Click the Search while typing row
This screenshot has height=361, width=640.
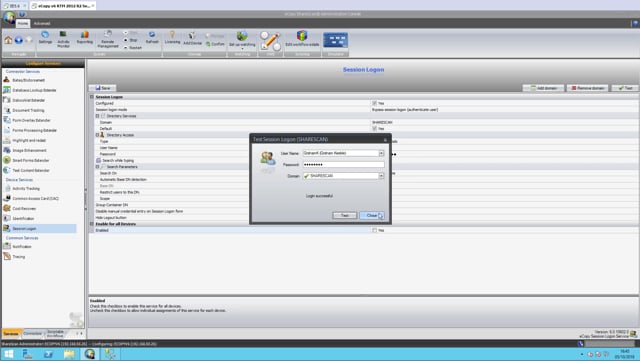pos(363,160)
